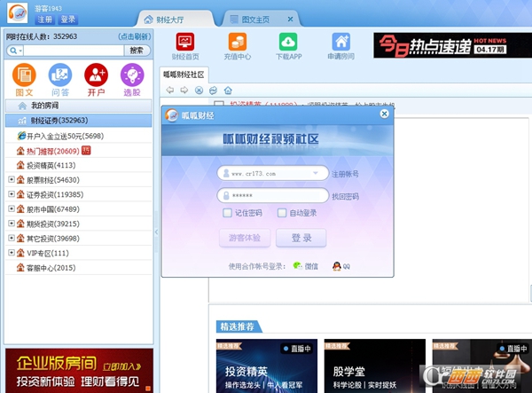Click the app logo in the top-left
This screenshot has width=532, height=393.
(18, 13)
